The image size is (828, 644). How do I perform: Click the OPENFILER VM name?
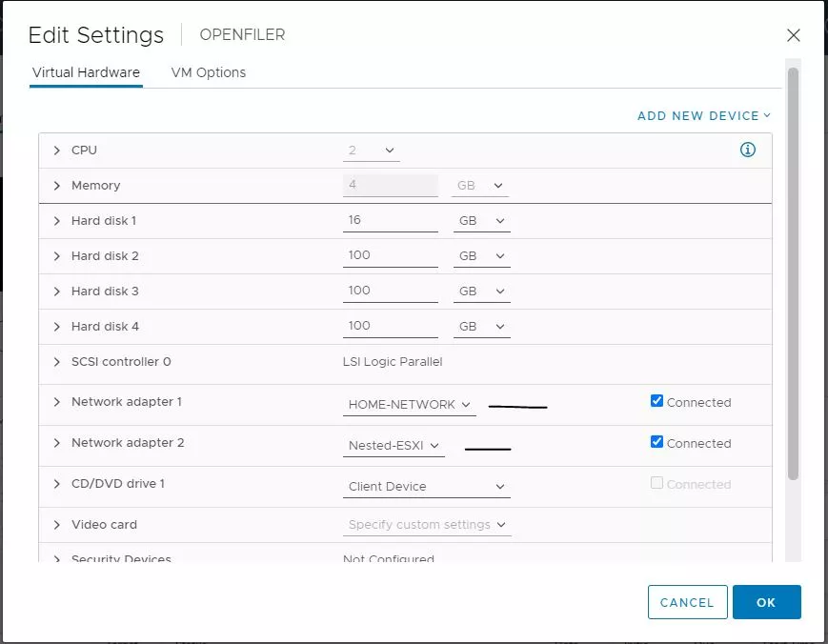[x=242, y=35]
